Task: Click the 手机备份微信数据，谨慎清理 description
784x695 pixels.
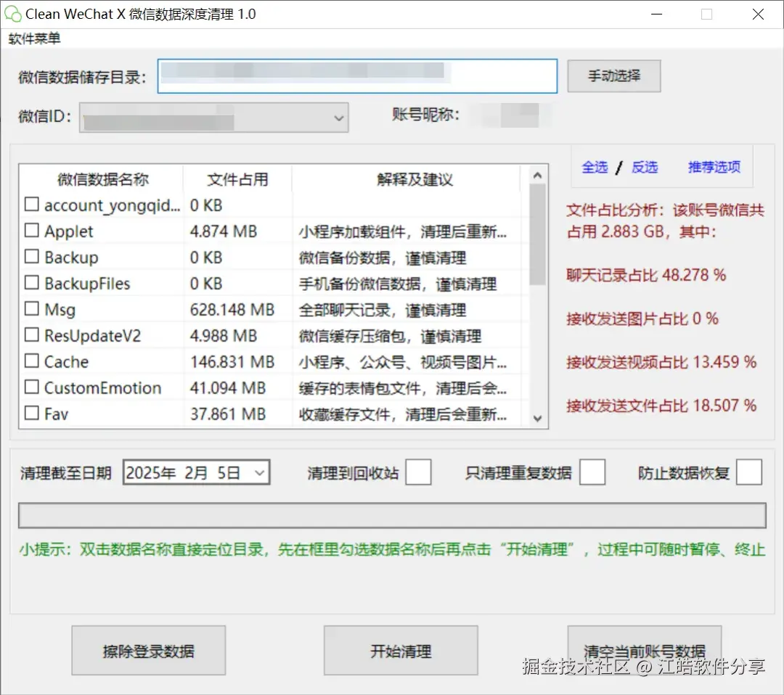Action: tap(398, 284)
